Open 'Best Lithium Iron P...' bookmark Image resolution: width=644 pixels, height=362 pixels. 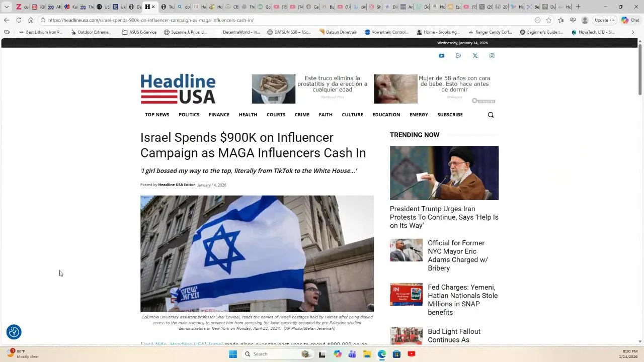click(x=40, y=32)
